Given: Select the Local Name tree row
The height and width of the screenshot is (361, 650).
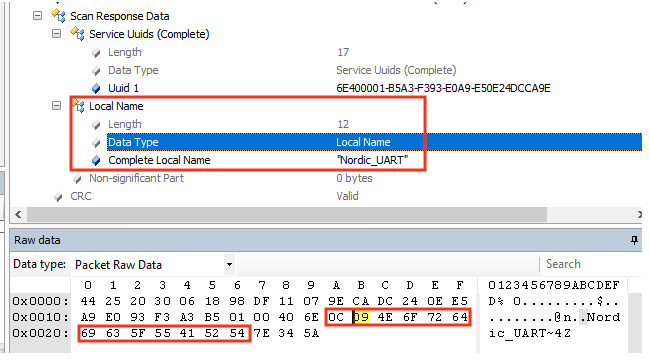Looking at the screenshot, I should tap(116, 106).
